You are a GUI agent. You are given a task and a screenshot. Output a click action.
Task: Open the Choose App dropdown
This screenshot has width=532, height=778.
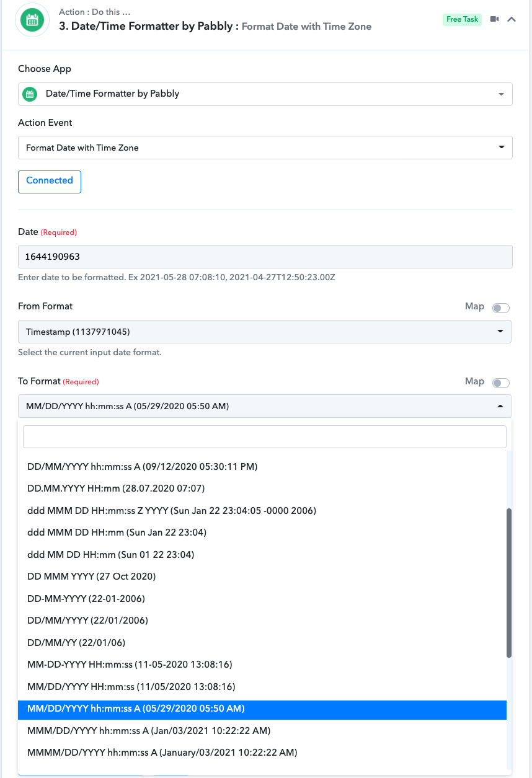[x=265, y=94]
